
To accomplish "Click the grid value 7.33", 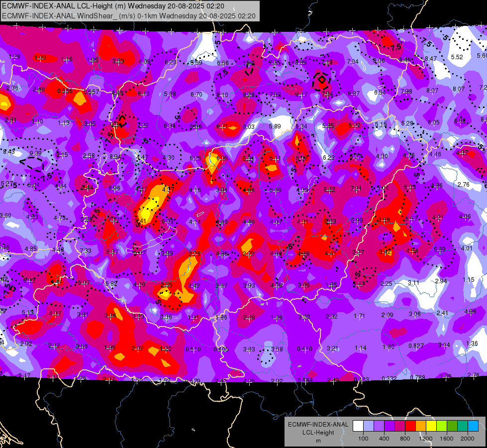I will point(86,250).
